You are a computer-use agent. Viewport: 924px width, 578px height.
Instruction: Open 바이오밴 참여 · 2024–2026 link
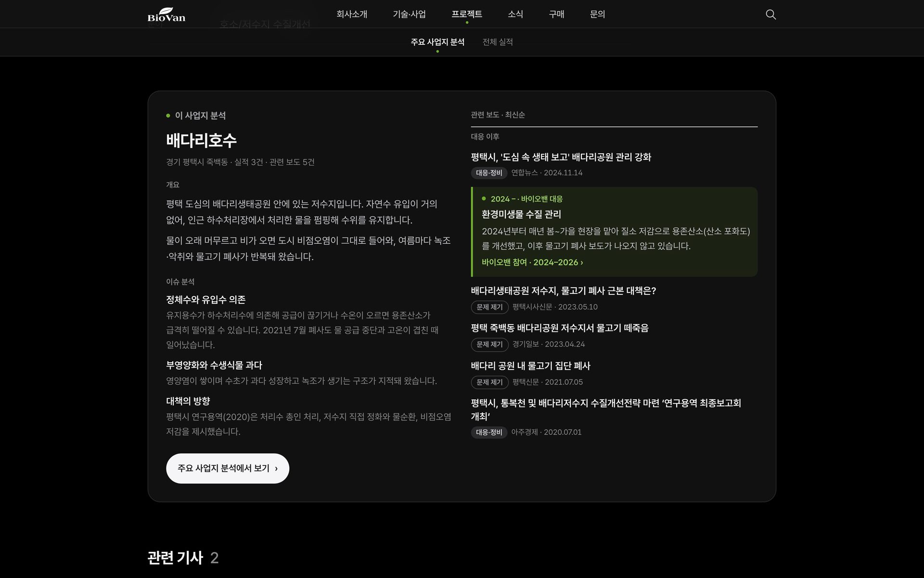tap(532, 263)
